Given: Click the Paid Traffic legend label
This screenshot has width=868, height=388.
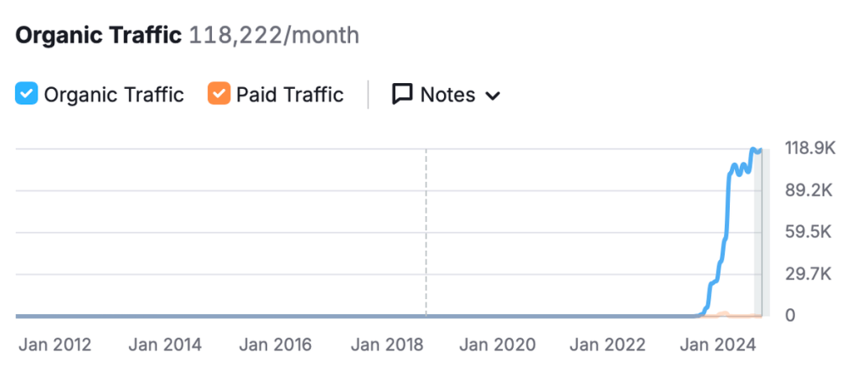Looking at the screenshot, I should click(x=289, y=94).
